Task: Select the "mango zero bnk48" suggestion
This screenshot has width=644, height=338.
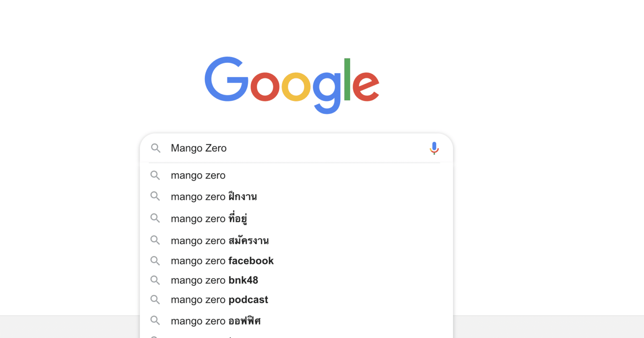Action: [214, 280]
